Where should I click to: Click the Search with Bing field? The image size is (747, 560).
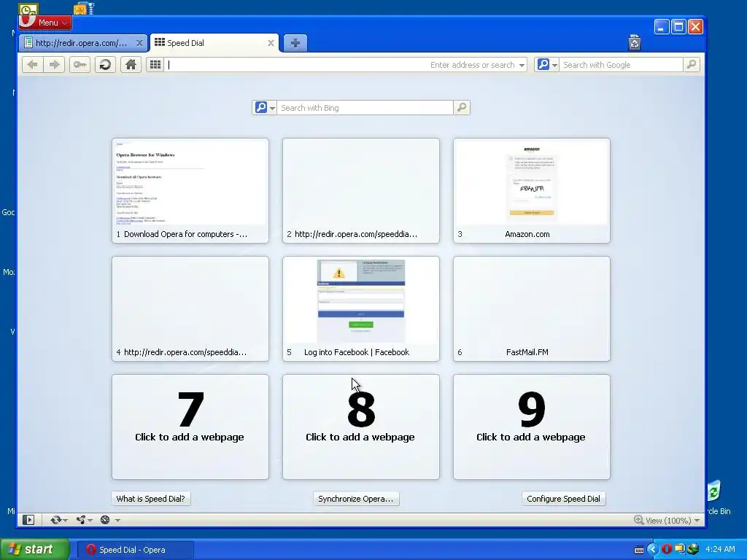coord(365,108)
